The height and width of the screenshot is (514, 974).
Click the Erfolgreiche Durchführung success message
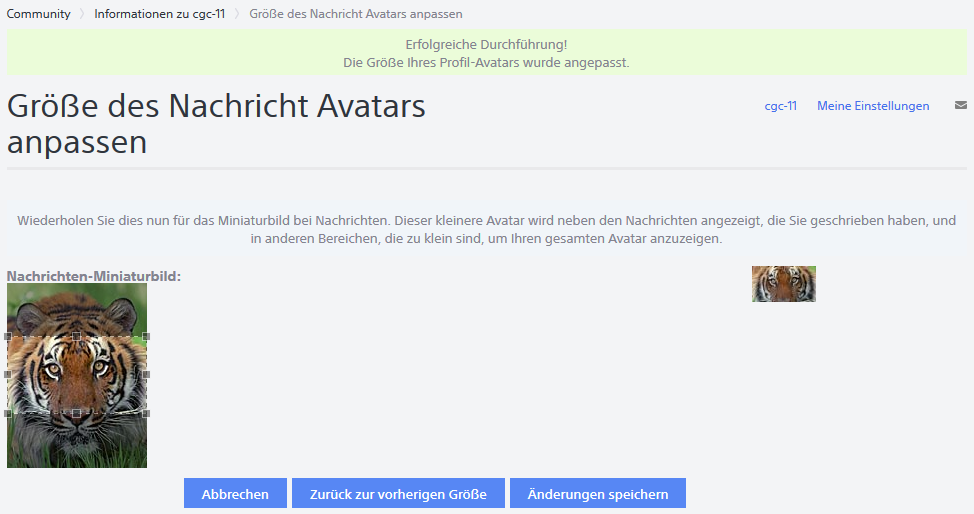pos(486,53)
